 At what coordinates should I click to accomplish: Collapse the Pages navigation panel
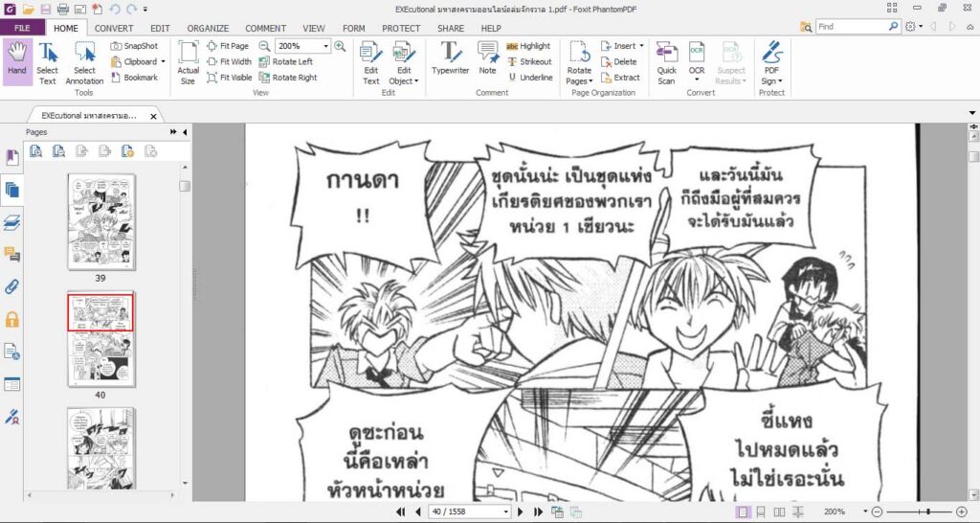point(185,132)
